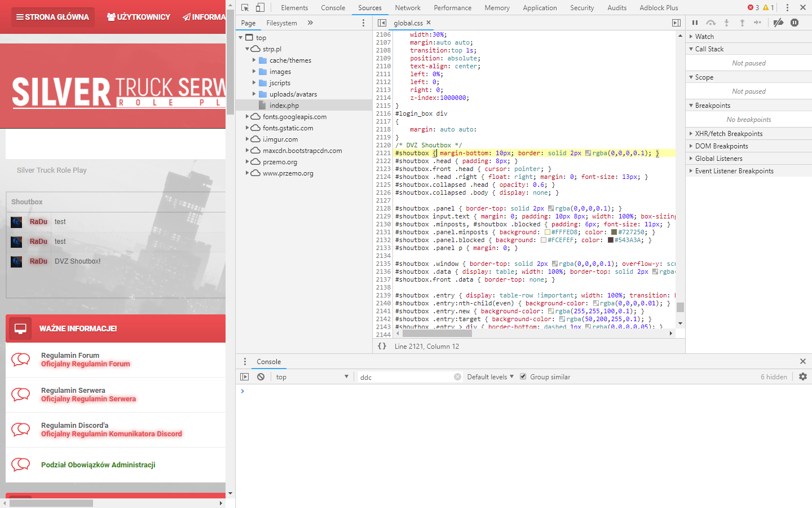Viewport: 812px width, 508px height.
Task: Click the rgba color swatch on line 2121
Action: click(588, 153)
